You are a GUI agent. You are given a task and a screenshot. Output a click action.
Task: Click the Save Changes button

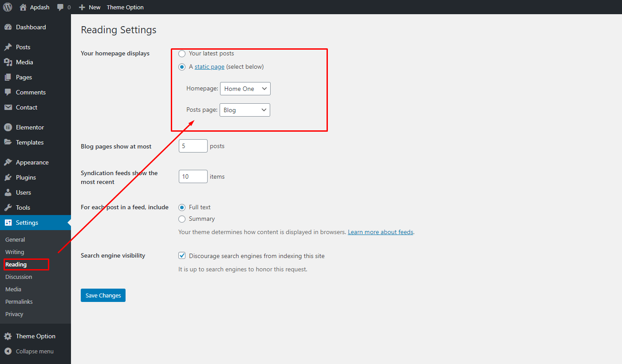pyautogui.click(x=103, y=295)
